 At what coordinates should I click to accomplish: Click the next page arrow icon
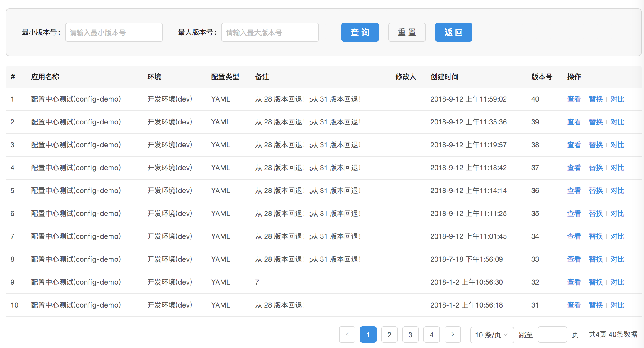coord(453,335)
